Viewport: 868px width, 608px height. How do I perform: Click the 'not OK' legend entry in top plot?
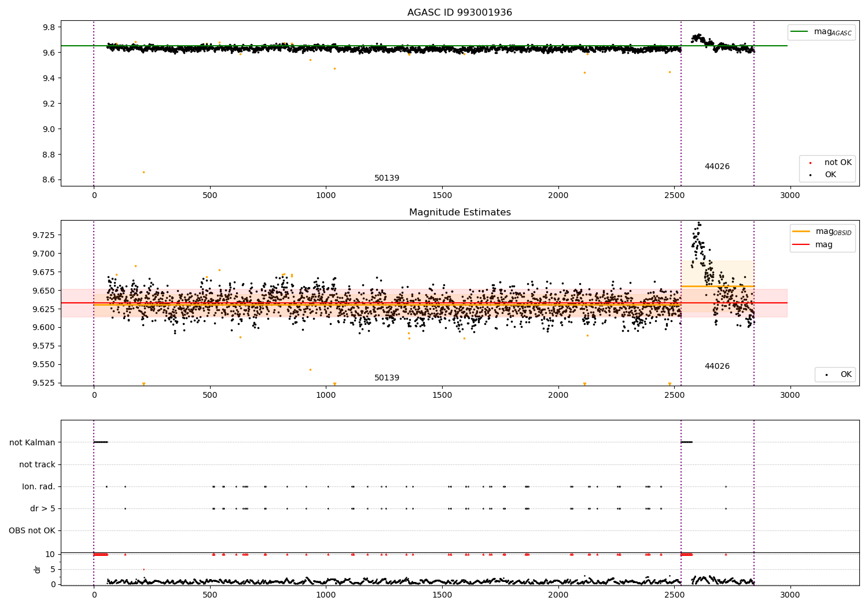coord(830,163)
